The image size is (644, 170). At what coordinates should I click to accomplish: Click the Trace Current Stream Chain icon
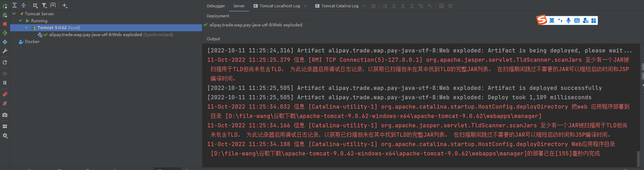(x=450, y=6)
